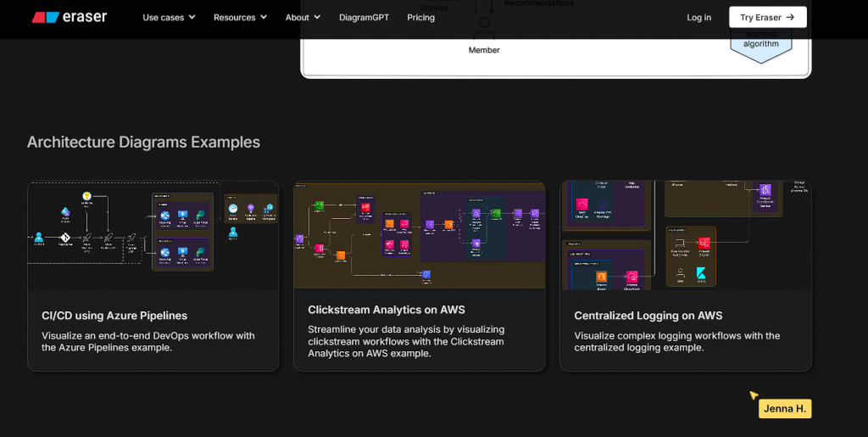Open the Use cases dropdown menu
This screenshot has height=437, width=868.
click(169, 17)
